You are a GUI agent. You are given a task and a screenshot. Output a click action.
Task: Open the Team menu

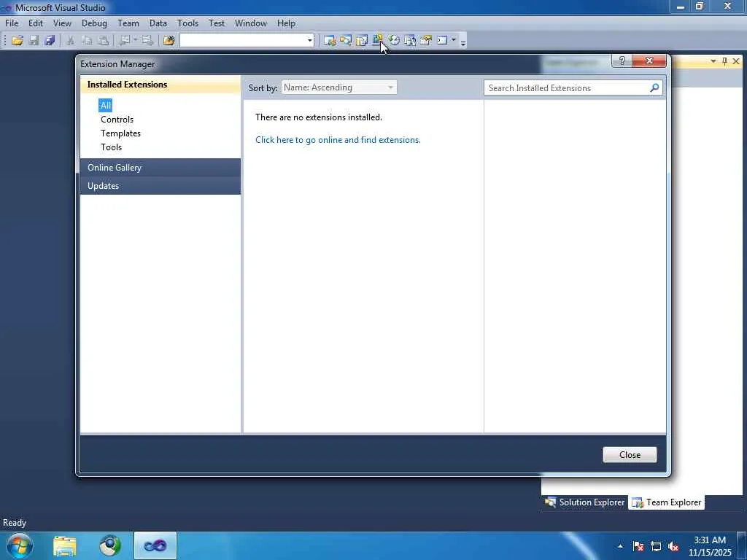[128, 23]
